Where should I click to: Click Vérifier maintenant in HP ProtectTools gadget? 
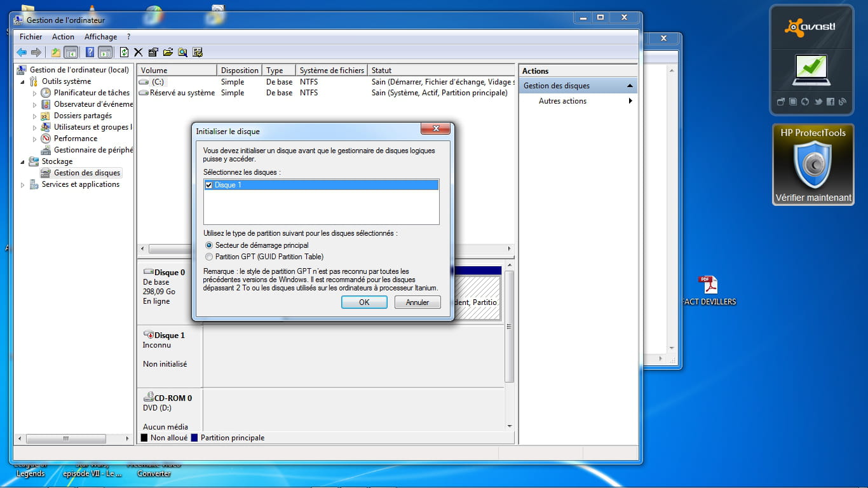click(813, 198)
